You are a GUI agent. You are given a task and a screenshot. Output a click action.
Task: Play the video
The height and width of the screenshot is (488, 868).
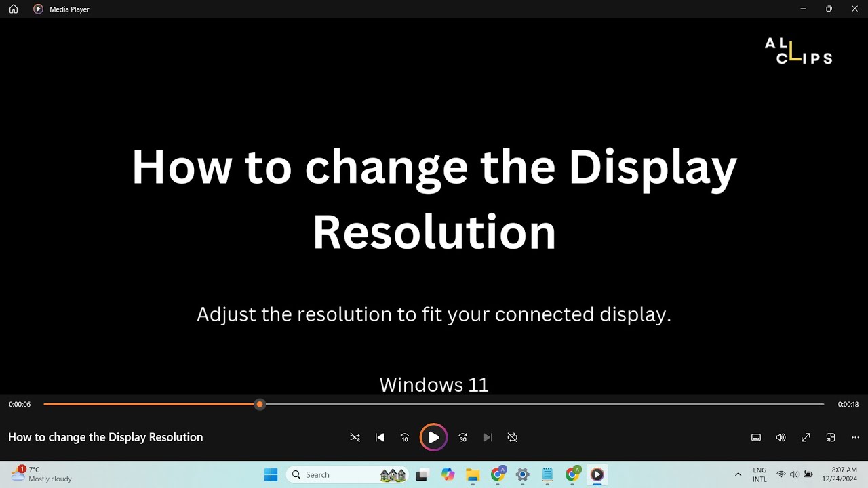point(433,437)
